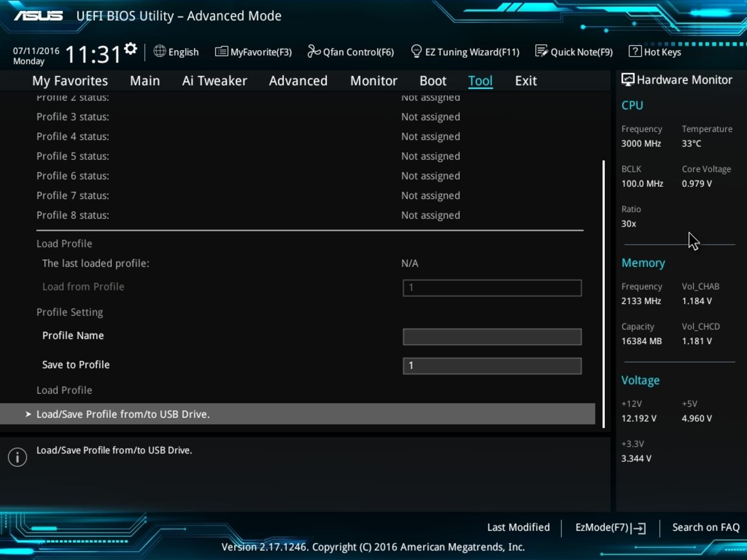Open the Ai Tweaker tab

(215, 81)
